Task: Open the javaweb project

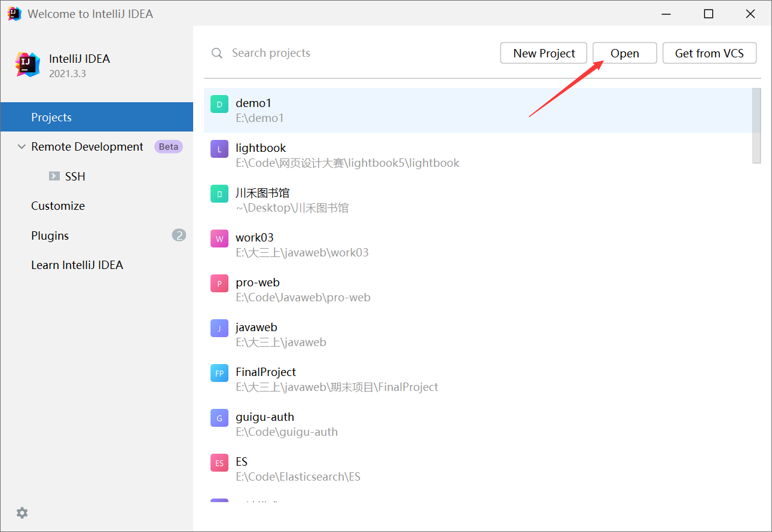Action: (478, 334)
